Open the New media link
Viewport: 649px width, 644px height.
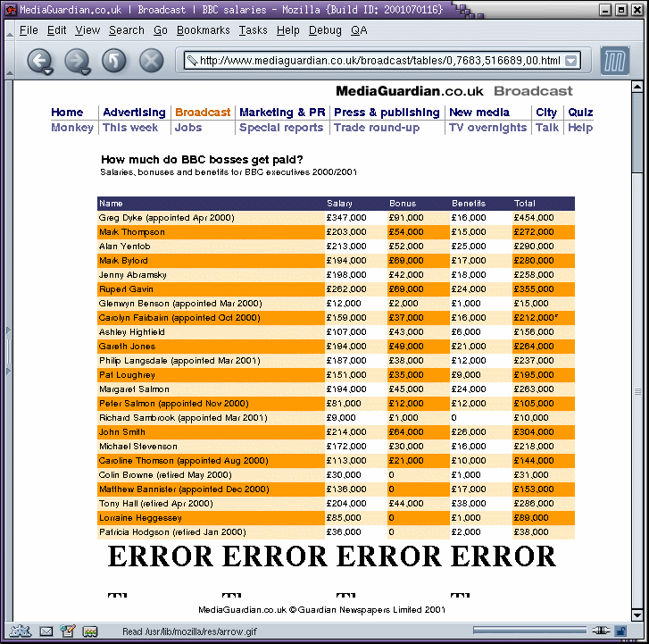(x=479, y=113)
